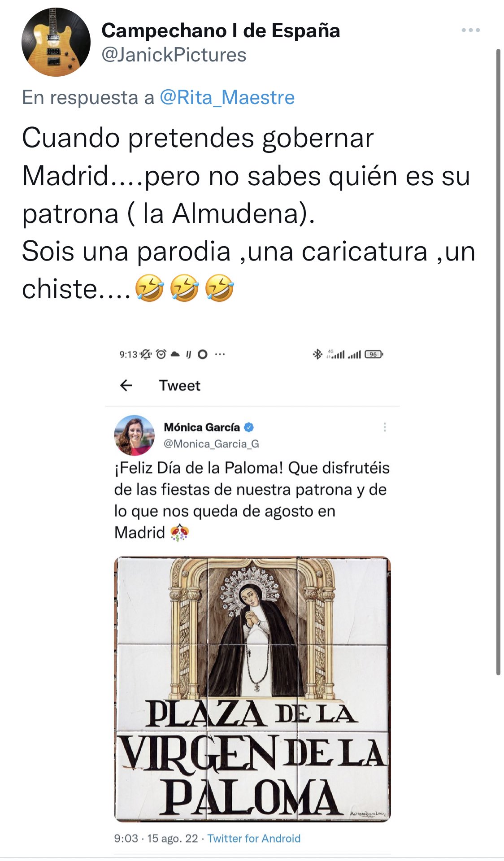
Task: Tap the Tweet header title
Action: 180,386
